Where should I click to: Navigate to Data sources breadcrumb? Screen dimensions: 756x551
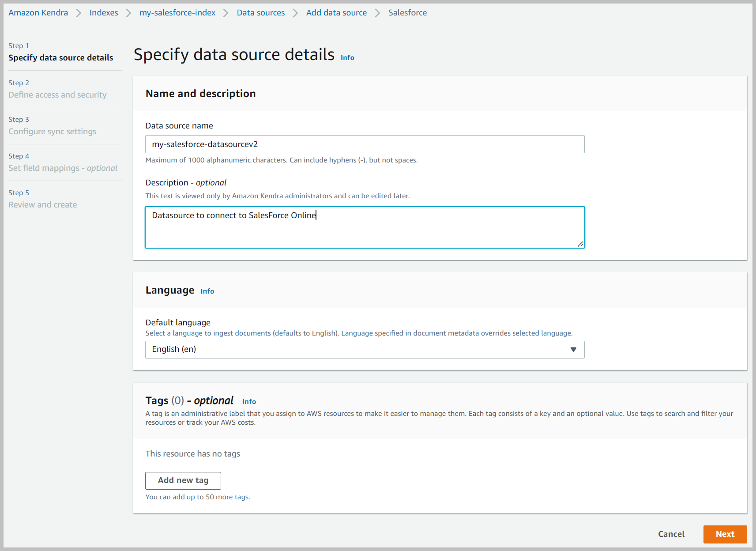tap(261, 13)
